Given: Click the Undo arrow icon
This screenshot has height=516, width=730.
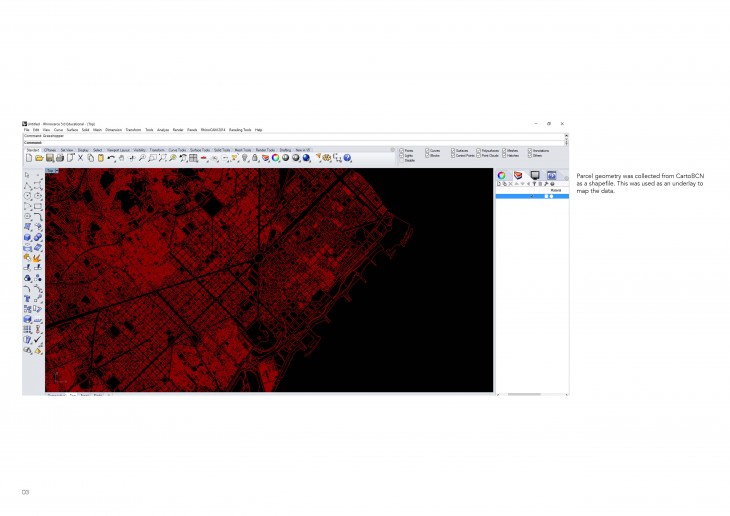Looking at the screenshot, I should pyautogui.click(x=111, y=158).
